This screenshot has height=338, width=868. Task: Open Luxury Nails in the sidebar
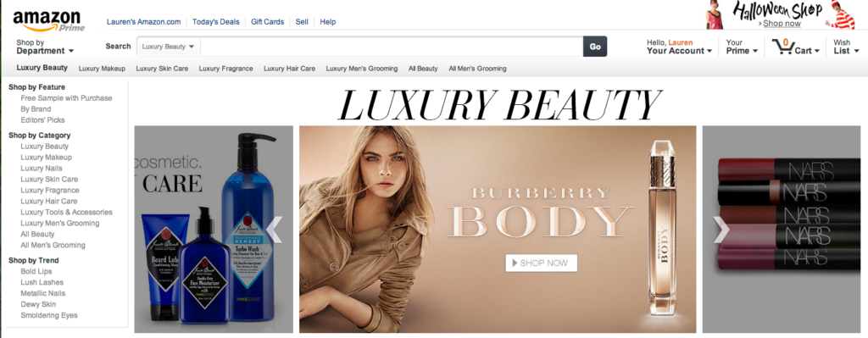coord(42,169)
